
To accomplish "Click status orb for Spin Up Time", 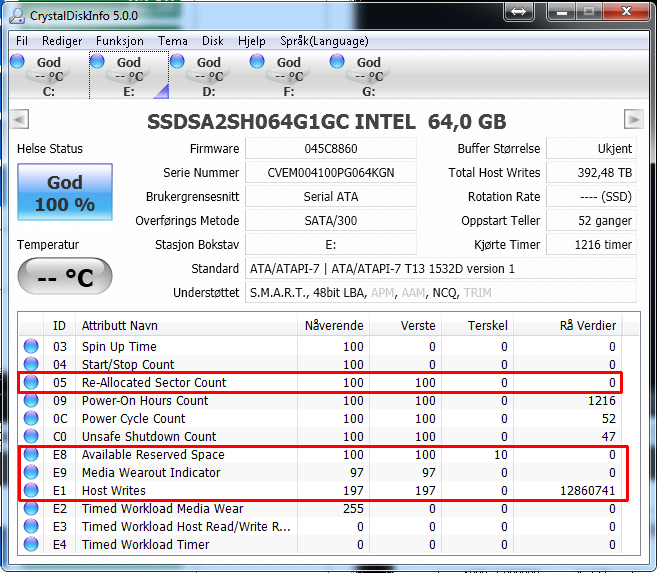I will (31, 346).
